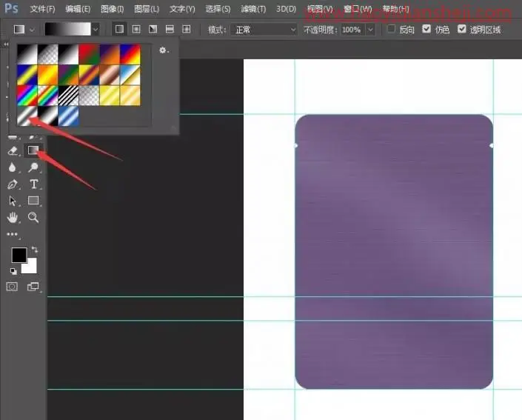Open the 图像(I) menu
This screenshot has width=522, height=420.
[113, 9]
